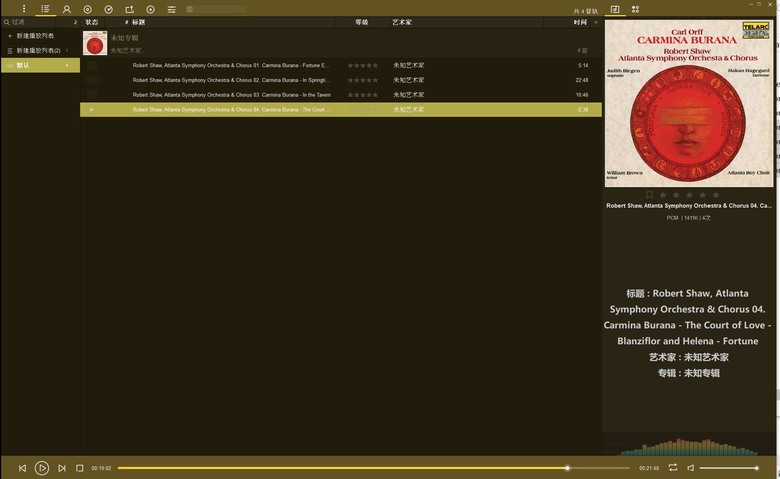
Task: Select the 新建播放列表(2) playlist
Action: tap(40, 50)
